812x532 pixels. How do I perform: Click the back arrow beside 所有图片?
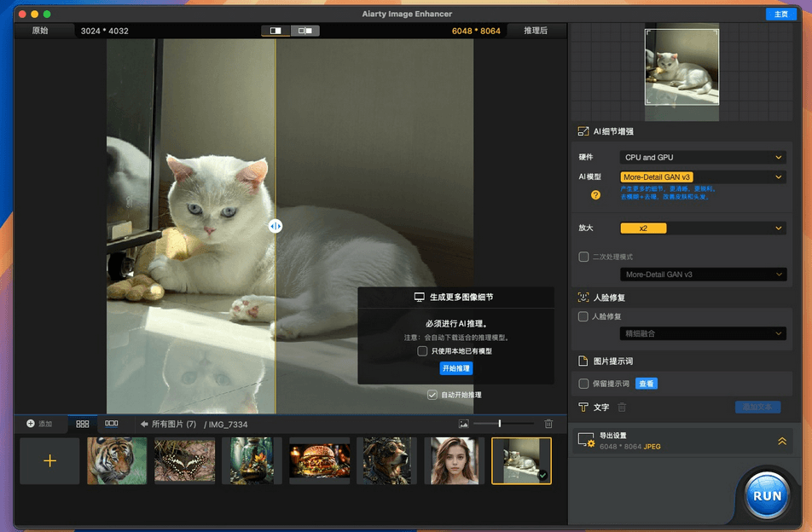[144, 424]
